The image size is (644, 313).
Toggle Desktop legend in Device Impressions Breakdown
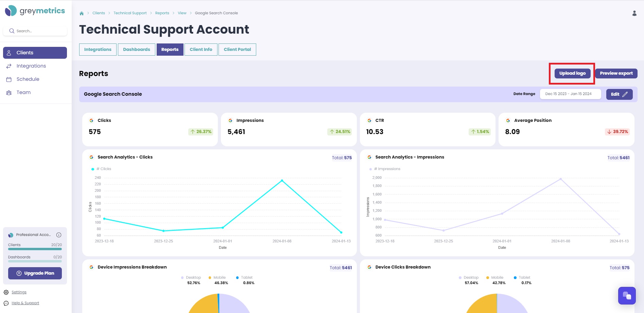coord(191,278)
